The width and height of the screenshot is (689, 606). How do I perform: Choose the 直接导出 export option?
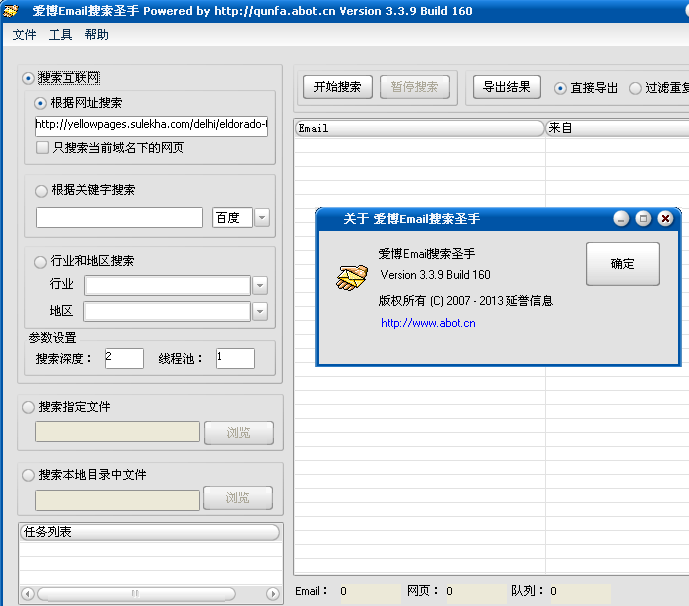pyautogui.click(x=561, y=88)
